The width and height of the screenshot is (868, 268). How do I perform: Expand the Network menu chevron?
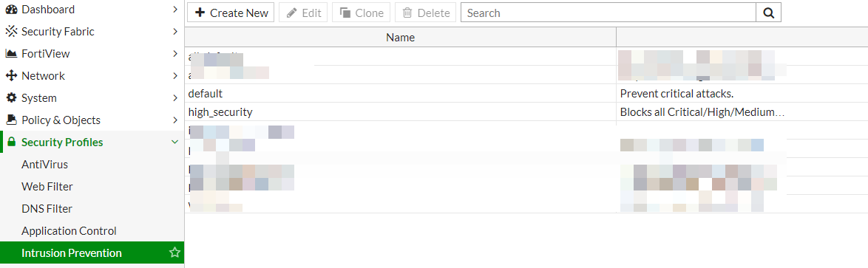[x=175, y=76]
